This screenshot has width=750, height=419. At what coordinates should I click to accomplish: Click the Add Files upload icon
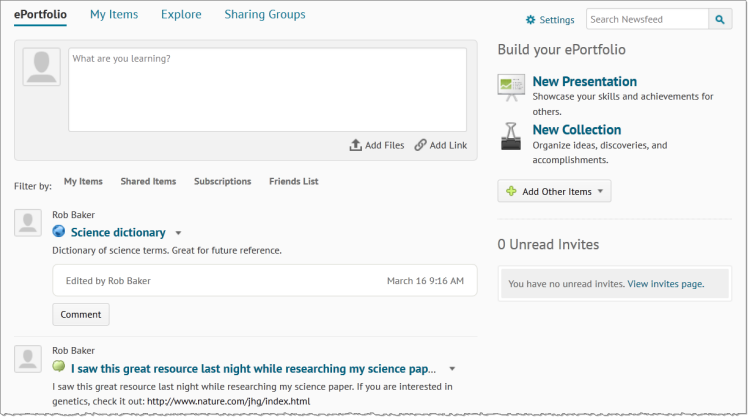point(355,145)
